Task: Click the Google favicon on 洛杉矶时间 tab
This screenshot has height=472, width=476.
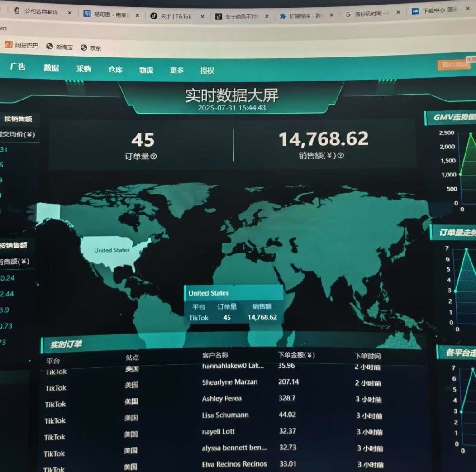Action: (x=348, y=14)
